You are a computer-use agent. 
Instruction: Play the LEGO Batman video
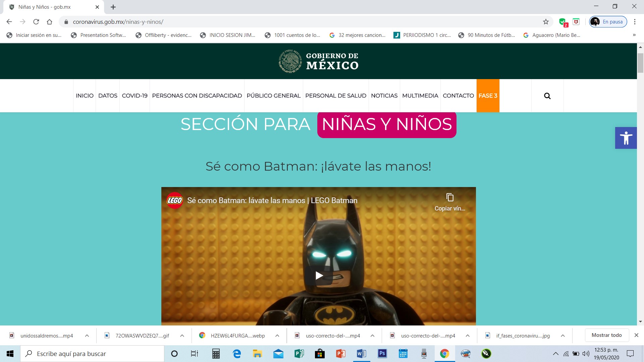point(319,276)
